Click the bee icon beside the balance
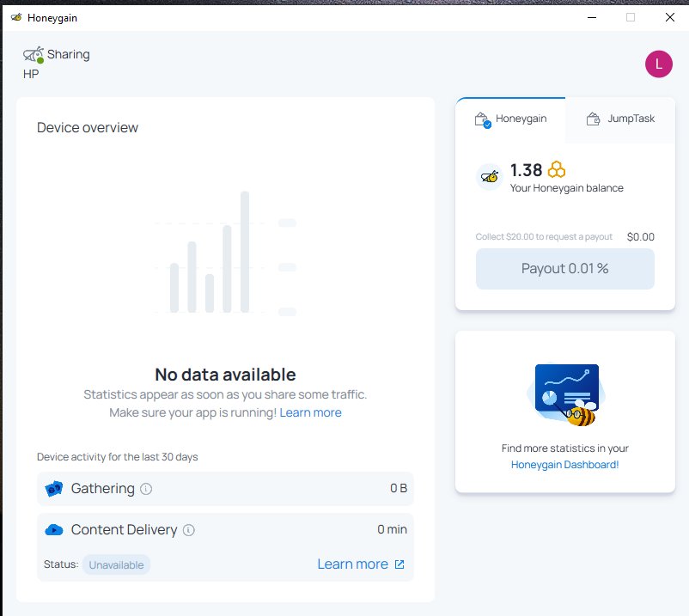The image size is (689, 616). coord(490,177)
